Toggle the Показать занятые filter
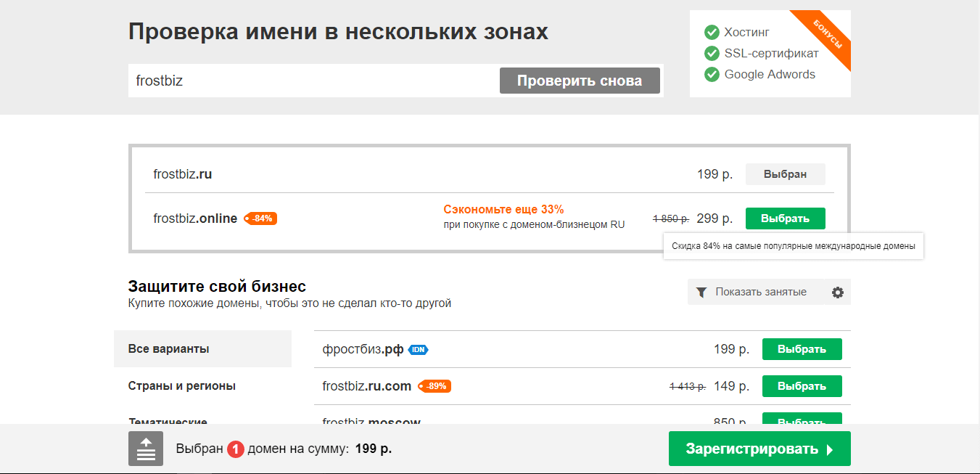The width and height of the screenshot is (980, 474). tap(760, 292)
